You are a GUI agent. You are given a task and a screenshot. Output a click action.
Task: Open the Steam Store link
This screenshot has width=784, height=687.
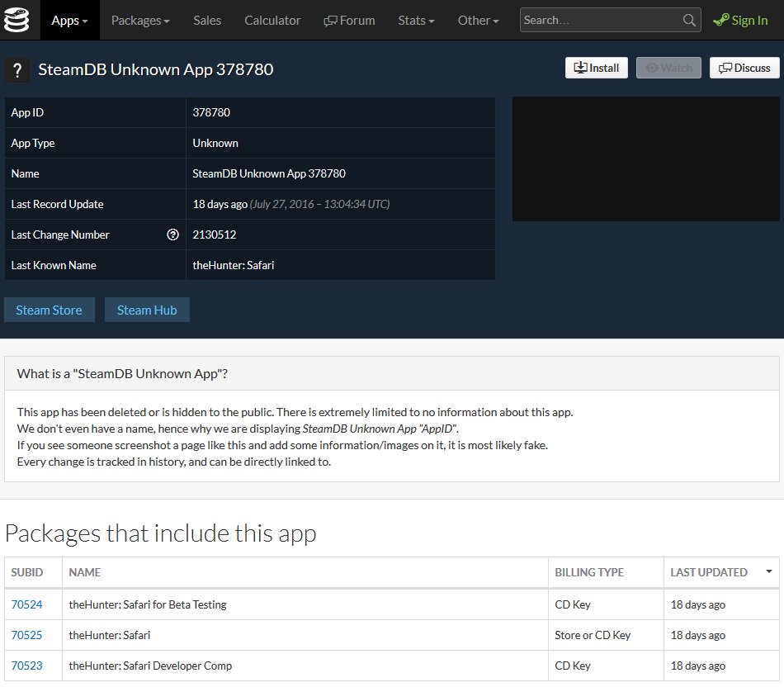point(49,310)
